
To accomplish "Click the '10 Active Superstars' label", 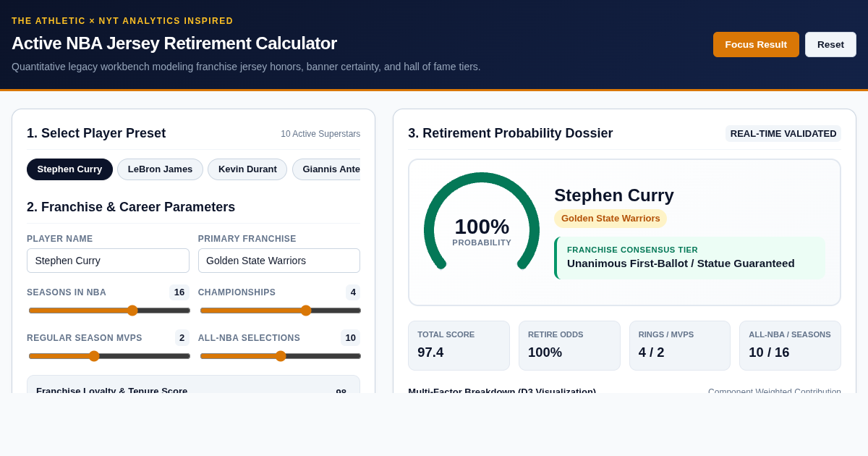I will coord(320,134).
